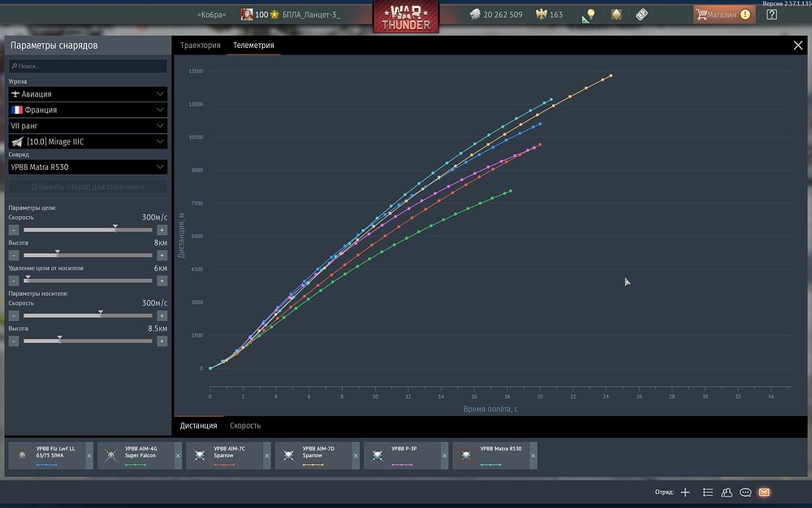Increase carrier speed with plus button
The width and height of the screenshot is (812, 508).
(x=162, y=315)
